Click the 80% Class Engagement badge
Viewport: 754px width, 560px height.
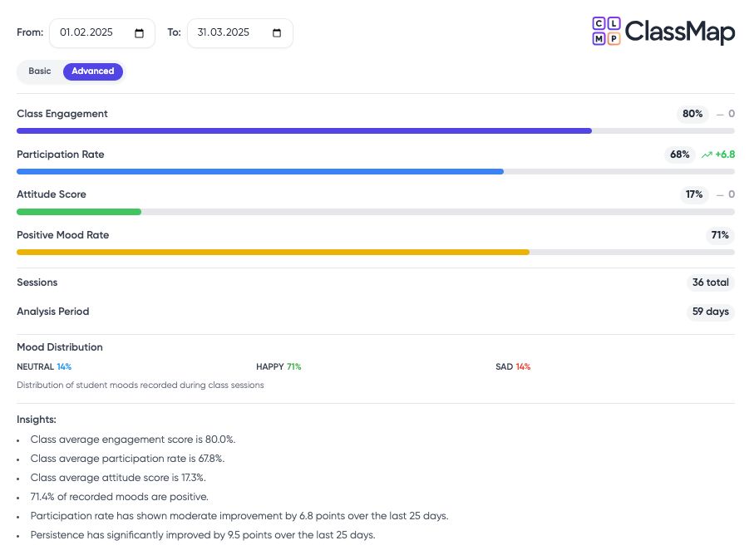692,114
